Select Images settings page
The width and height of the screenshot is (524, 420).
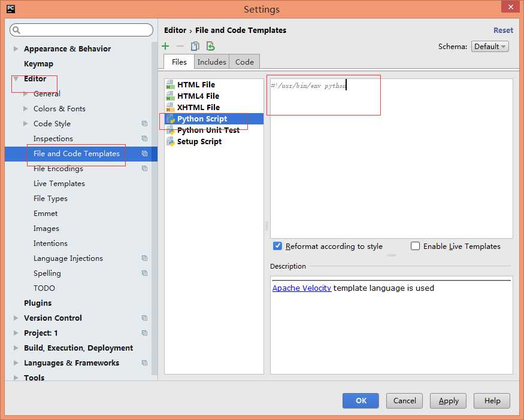46,229
